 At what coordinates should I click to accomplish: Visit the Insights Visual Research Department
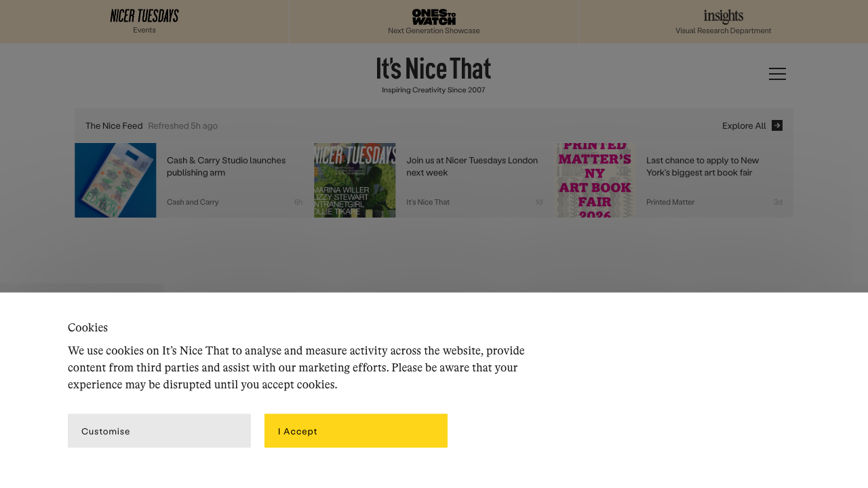(723, 17)
